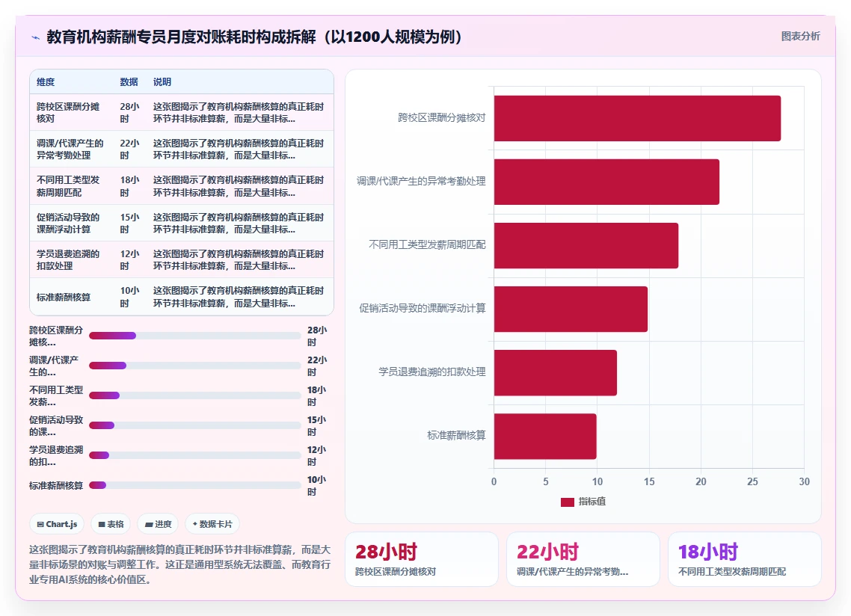This screenshot has width=851, height=616.
Task: Click the 12小时 progress bar for 学员退费追溯的扣
Action: click(x=195, y=455)
